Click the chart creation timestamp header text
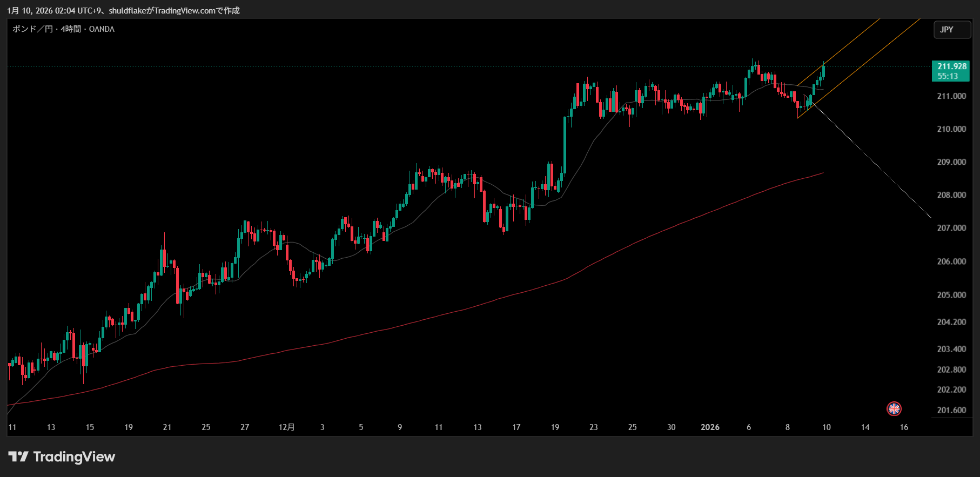 pos(123,11)
